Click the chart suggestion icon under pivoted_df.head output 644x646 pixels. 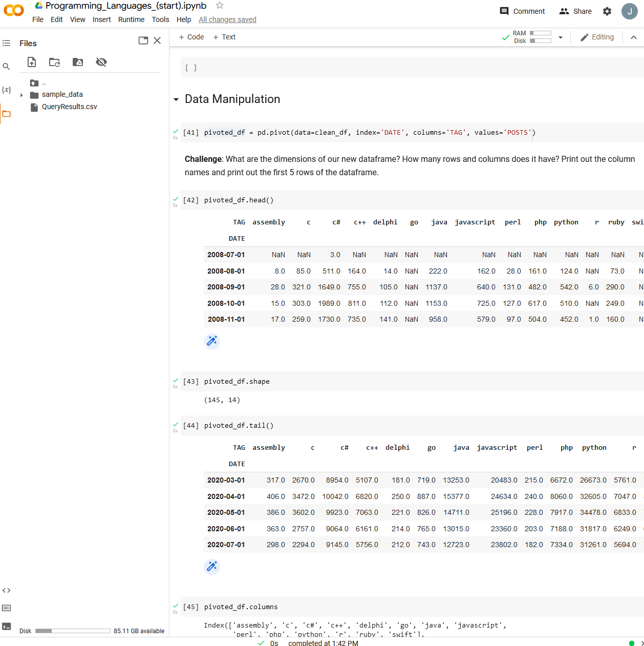click(212, 341)
